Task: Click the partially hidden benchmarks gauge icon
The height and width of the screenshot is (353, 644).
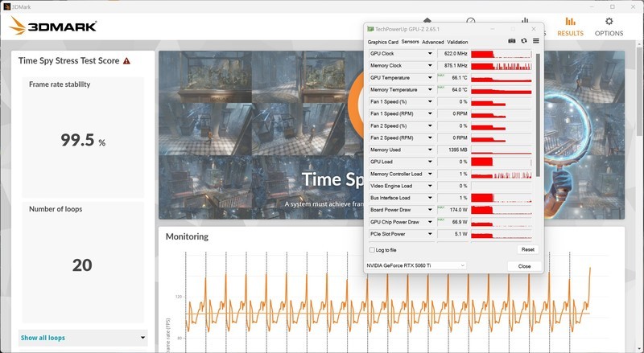Action: point(471,20)
